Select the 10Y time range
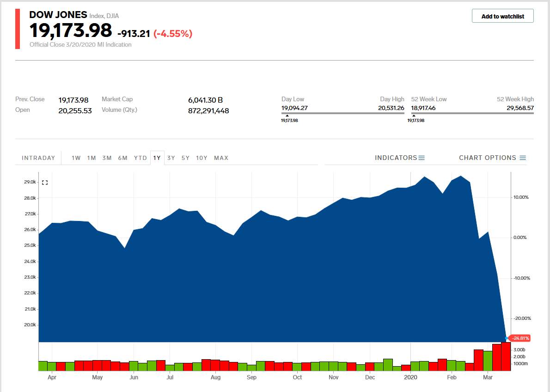 point(202,158)
